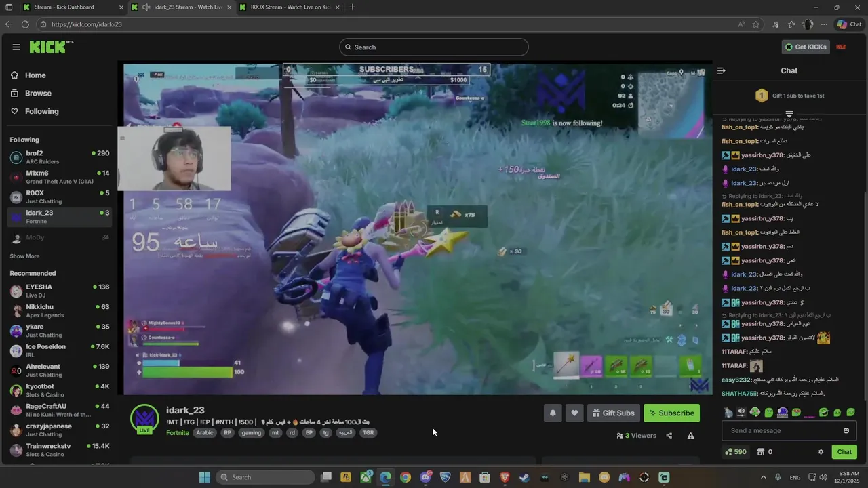Open Edge favorites list icon
This screenshot has height=488, width=868.
tap(791, 24)
